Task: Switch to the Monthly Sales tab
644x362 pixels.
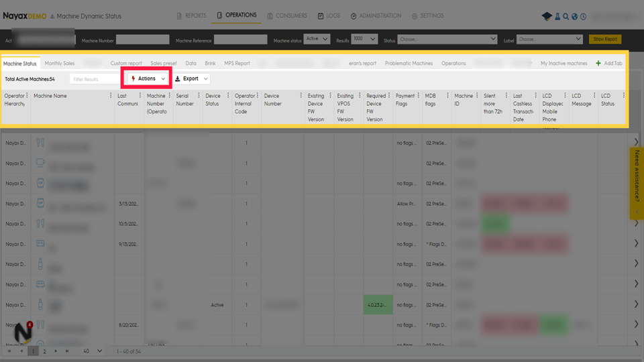Action: 60,63
